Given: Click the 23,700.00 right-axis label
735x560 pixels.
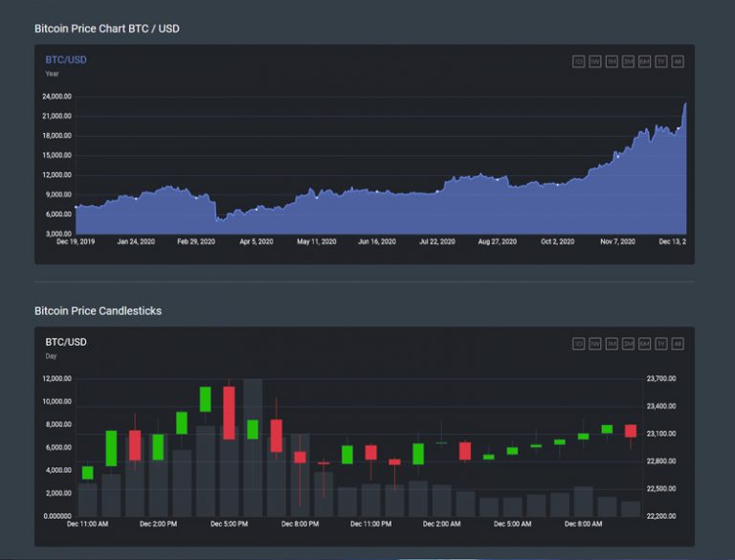Looking at the screenshot, I should click(x=661, y=378).
